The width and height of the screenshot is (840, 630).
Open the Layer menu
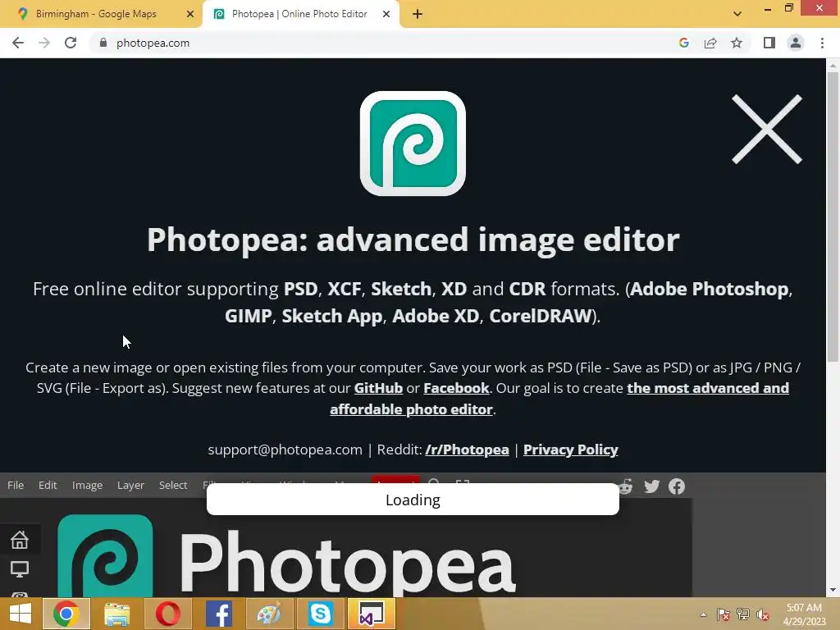130,485
